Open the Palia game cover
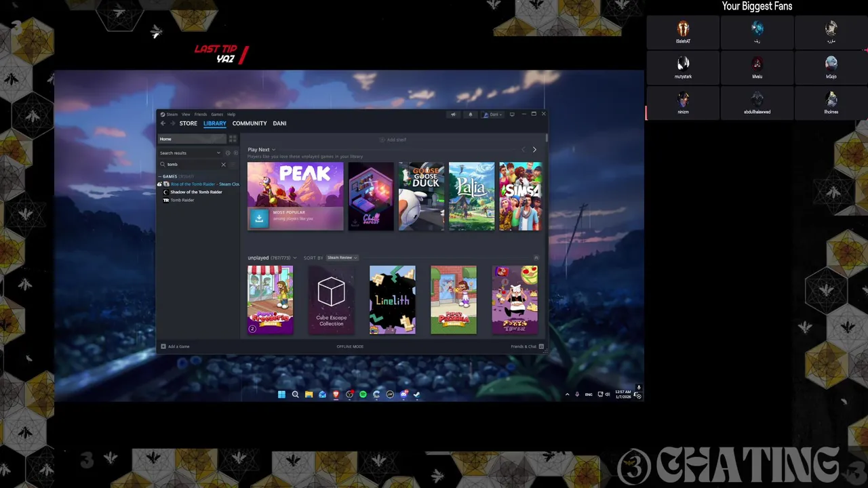Viewport: 868px width, 488px height. (x=471, y=197)
